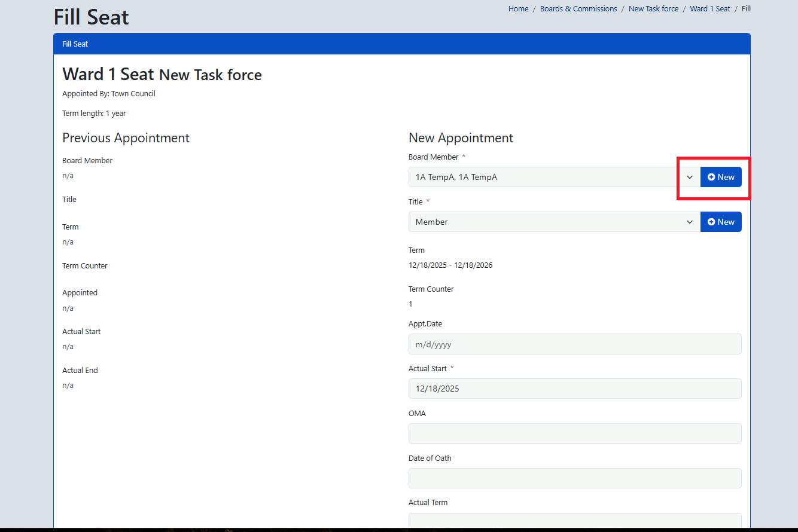The height and width of the screenshot is (532, 798).
Task: Open the Title dropdown showing Member
Action: click(x=555, y=222)
